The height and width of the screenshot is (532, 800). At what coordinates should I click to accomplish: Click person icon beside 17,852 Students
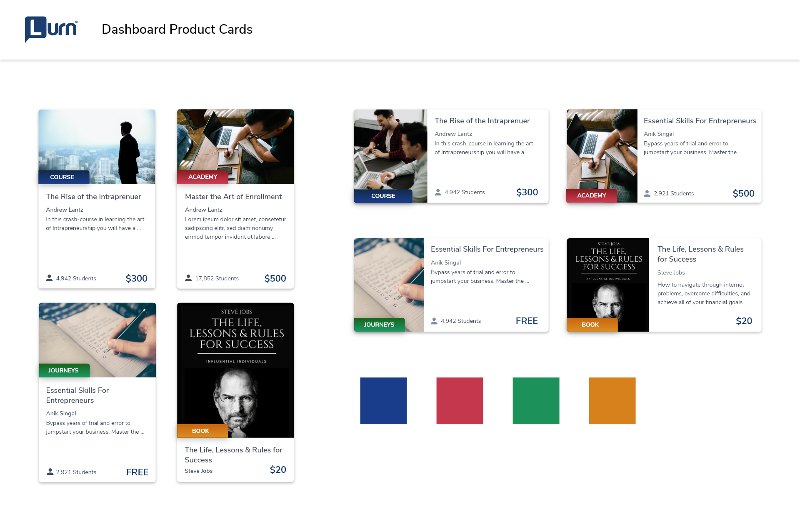pos(188,278)
